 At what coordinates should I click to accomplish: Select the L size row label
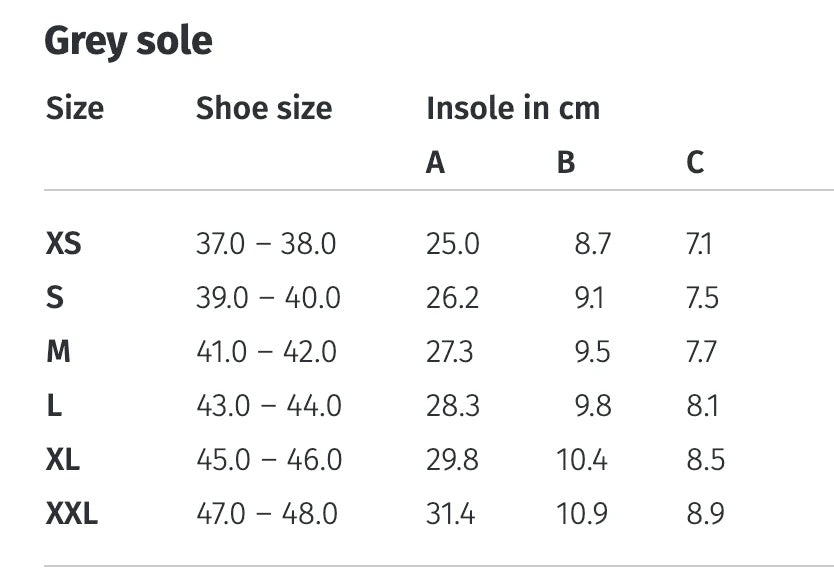coord(54,406)
